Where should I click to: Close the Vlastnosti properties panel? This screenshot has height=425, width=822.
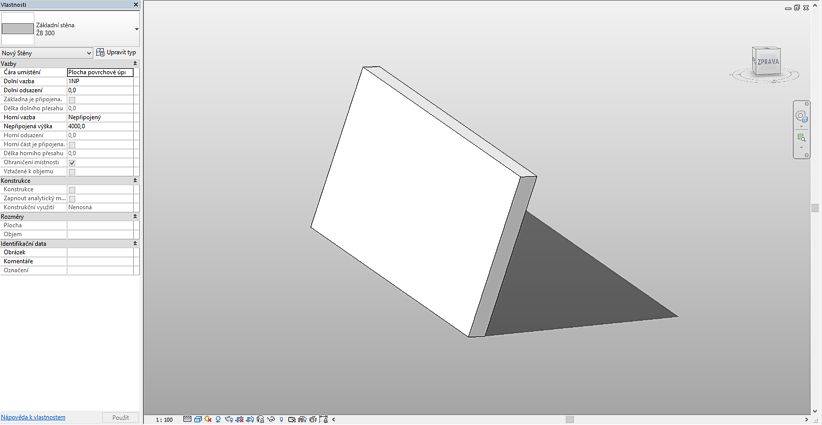pos(136,5)
